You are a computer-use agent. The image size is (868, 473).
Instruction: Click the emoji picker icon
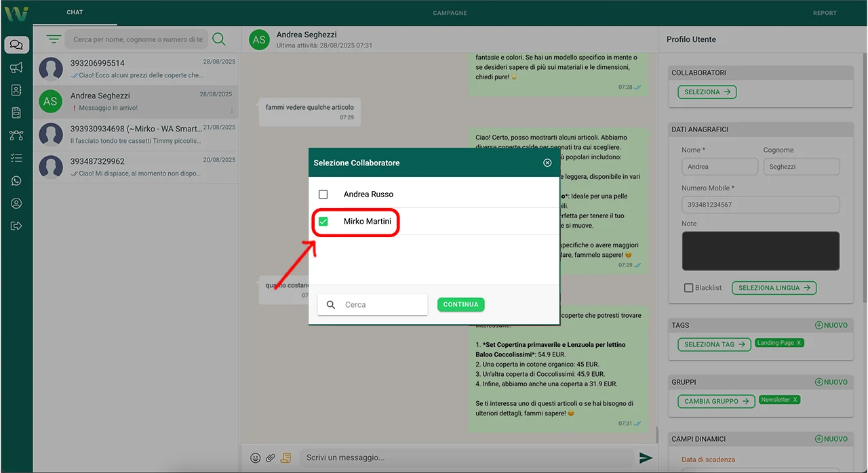(x=256, y=458)
